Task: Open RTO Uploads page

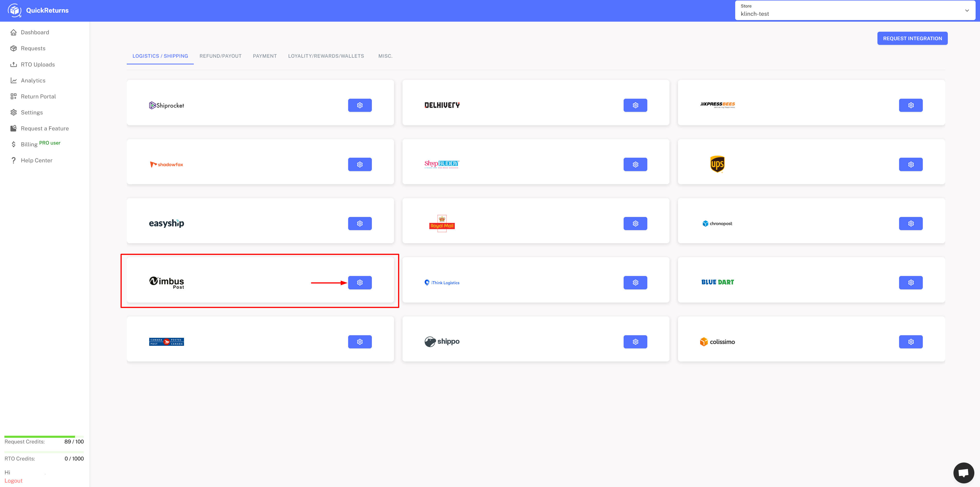Action: point(38,64)
